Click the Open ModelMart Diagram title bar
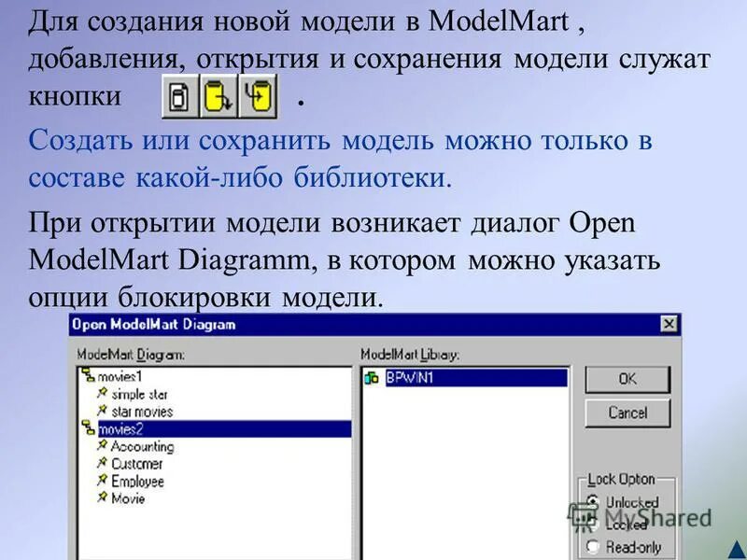 tap(375, 324)
